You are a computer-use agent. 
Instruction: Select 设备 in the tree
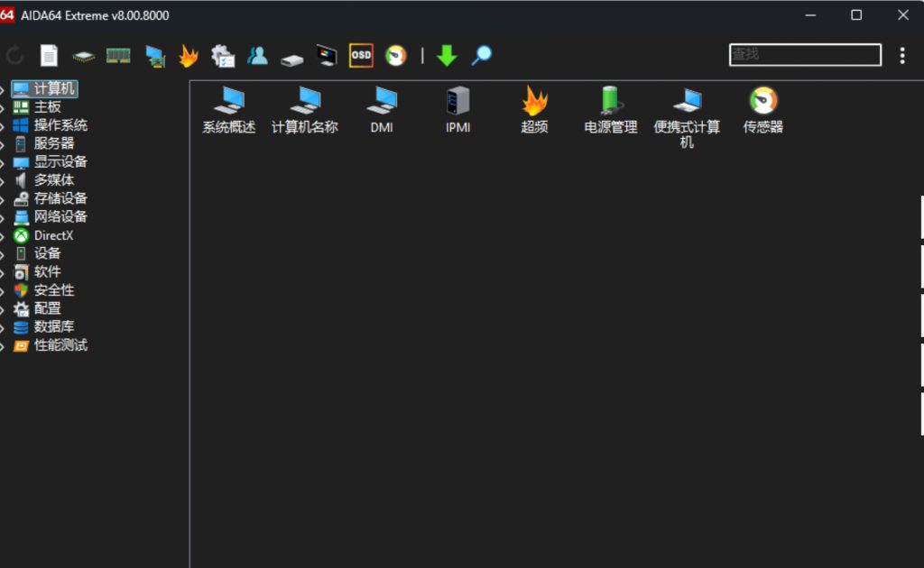click(37, 253)
